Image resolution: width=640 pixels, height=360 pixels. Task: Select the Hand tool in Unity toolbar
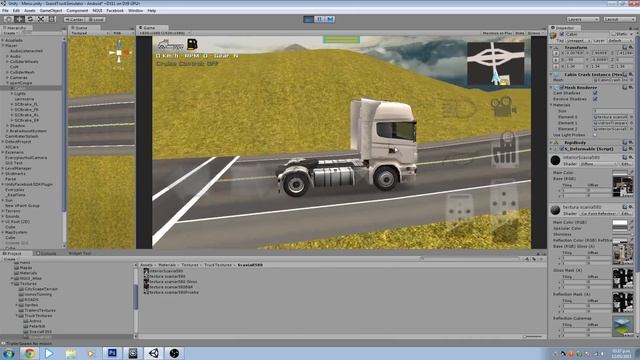tap(8, 19)
